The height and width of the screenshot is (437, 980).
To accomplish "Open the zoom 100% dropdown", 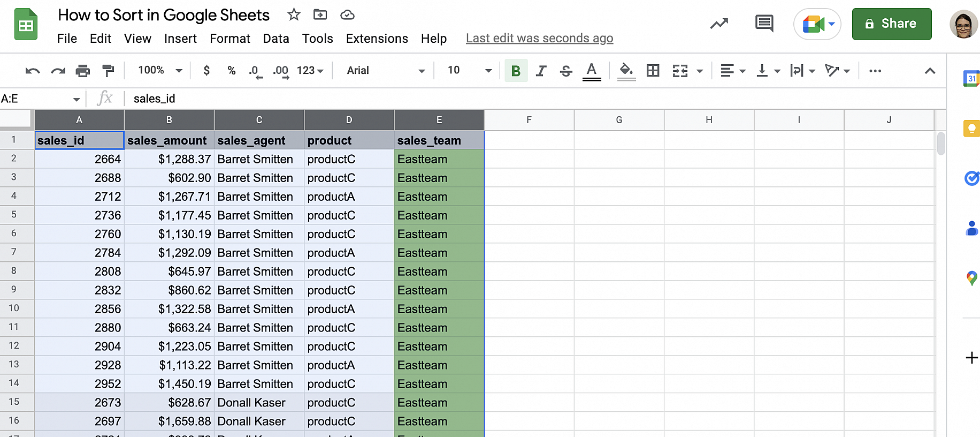I will [159, 71].
